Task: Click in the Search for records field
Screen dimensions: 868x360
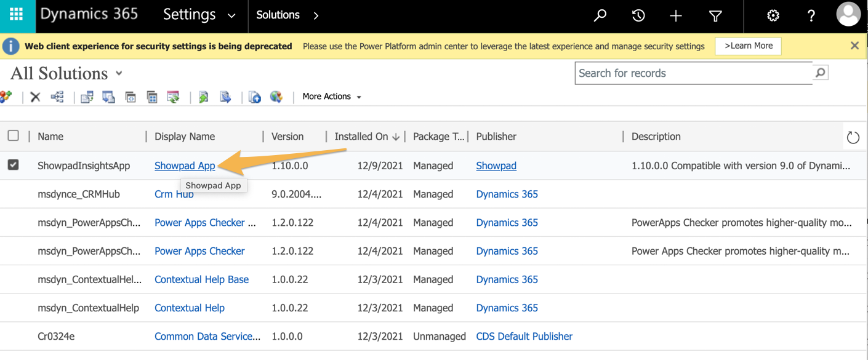Action: click(x=694, y=73)
